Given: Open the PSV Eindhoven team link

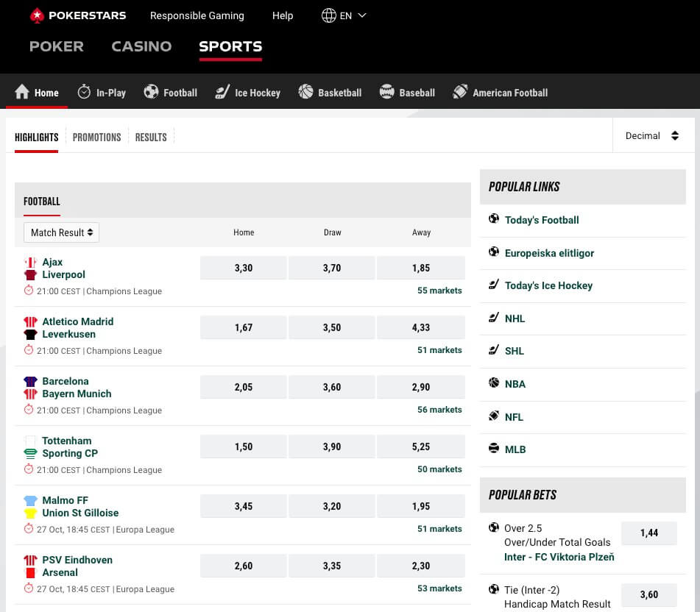Looking at the screenshot, I should (x=77, y=560).
